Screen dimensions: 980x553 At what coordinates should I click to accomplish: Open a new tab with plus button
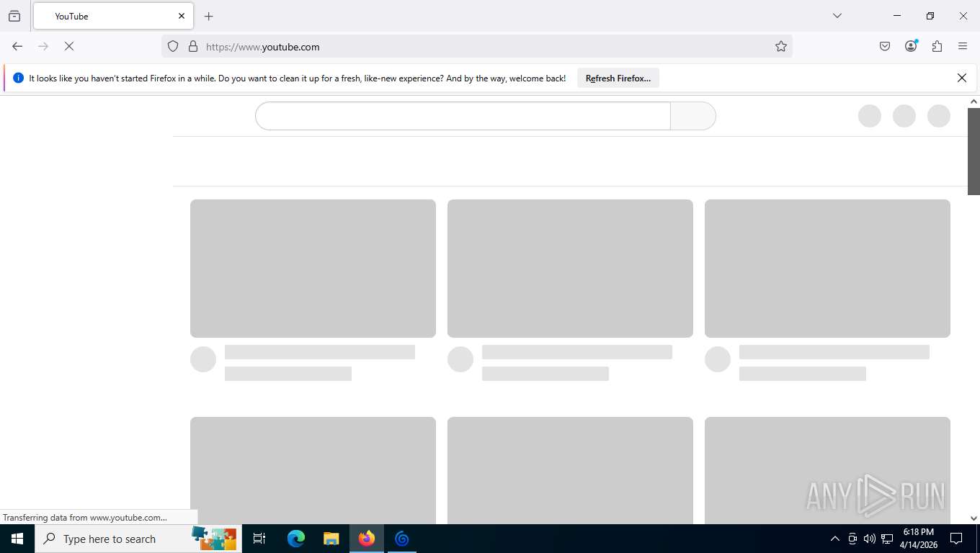point(209,16)
